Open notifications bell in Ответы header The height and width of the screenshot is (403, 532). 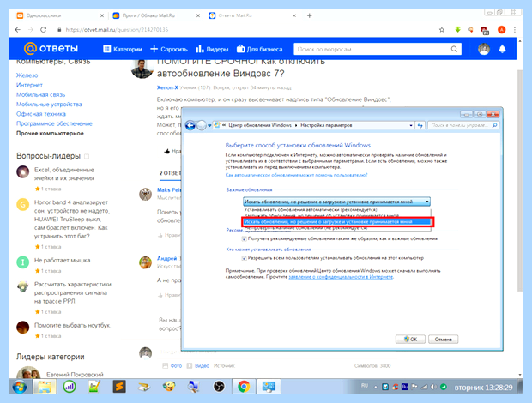click(x=502, y=49)
